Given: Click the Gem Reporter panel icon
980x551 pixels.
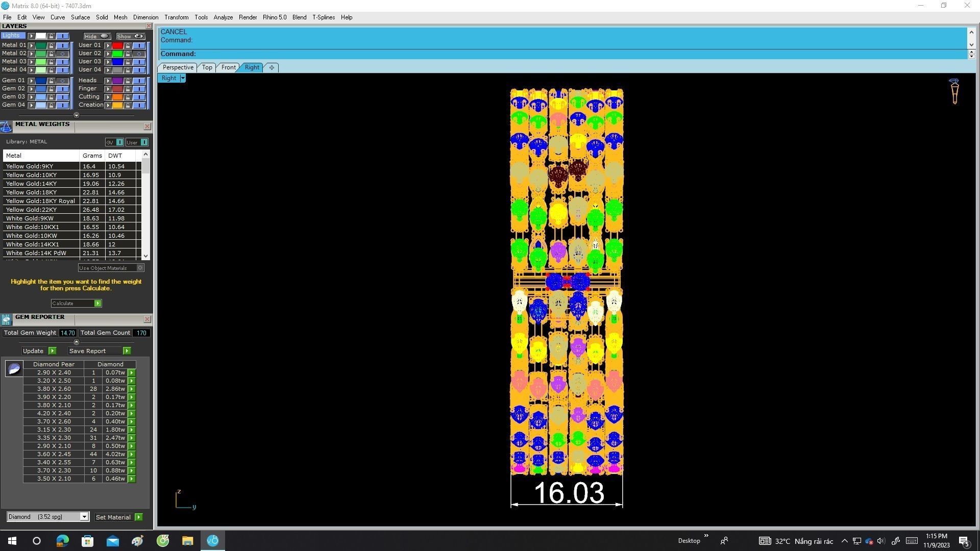Looking at the screenshot, I should (x=6, y=319).
